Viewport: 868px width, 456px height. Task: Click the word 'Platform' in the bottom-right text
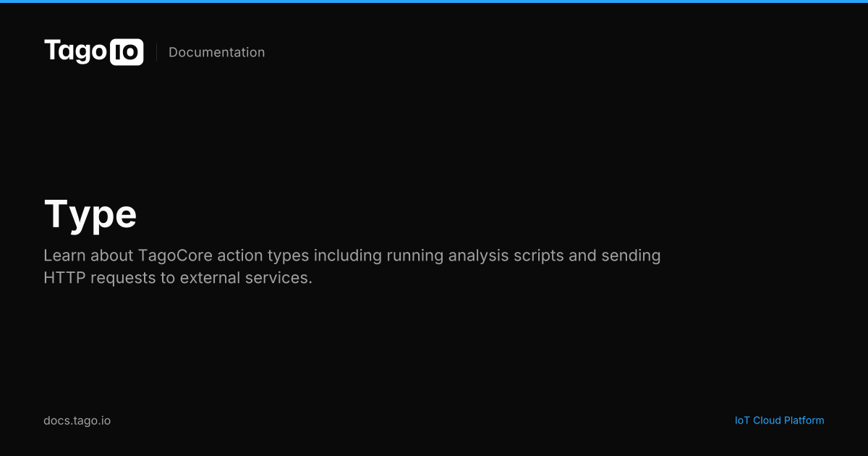coord(803,421)
